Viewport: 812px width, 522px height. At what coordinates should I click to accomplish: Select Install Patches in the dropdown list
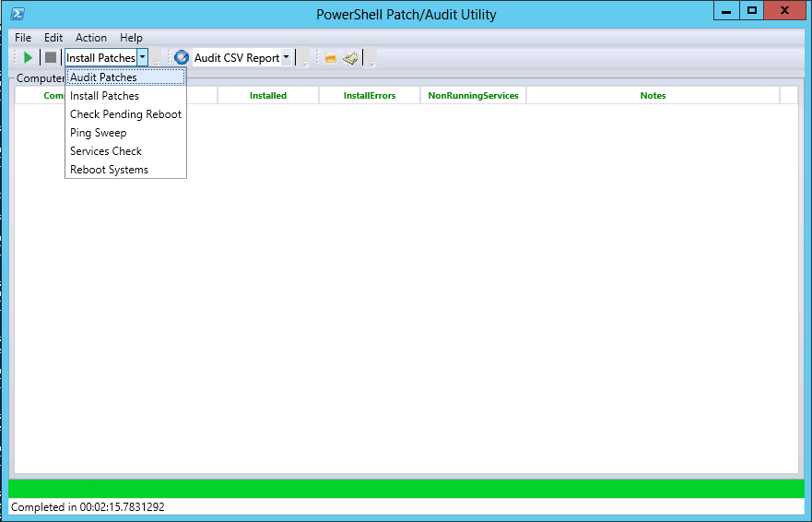[x=104, y=96]
